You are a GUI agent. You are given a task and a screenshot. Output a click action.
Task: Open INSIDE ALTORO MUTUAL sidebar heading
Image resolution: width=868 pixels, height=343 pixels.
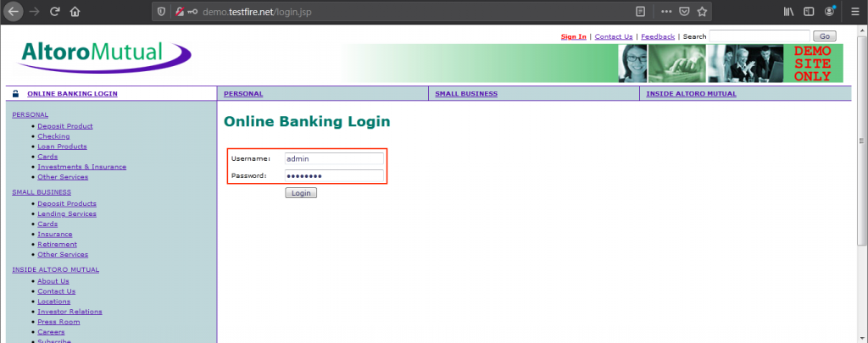(x=55, y=270)
